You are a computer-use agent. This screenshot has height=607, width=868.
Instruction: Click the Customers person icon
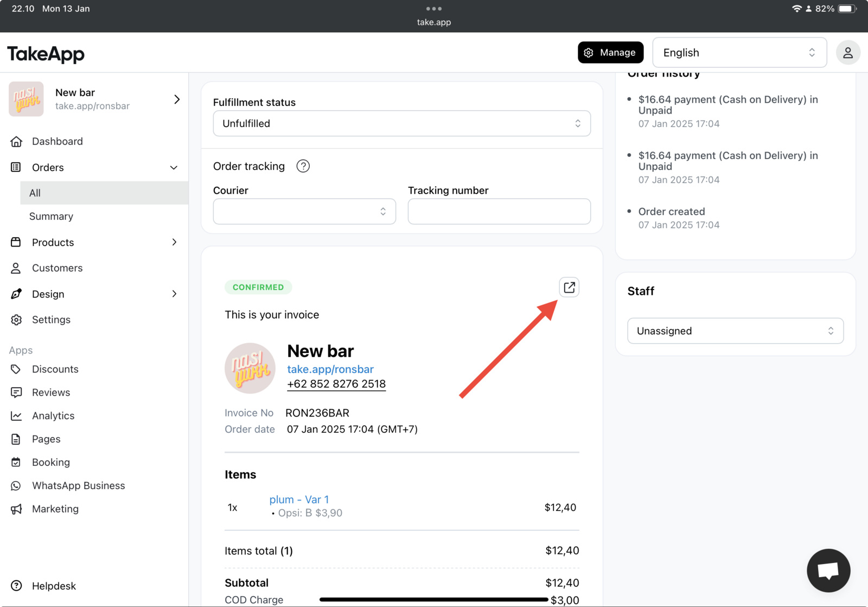[x=16, y=268]
